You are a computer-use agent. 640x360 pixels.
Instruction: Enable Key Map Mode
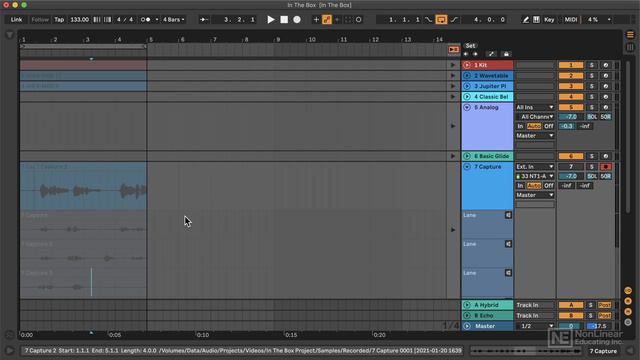click(549, 19)
